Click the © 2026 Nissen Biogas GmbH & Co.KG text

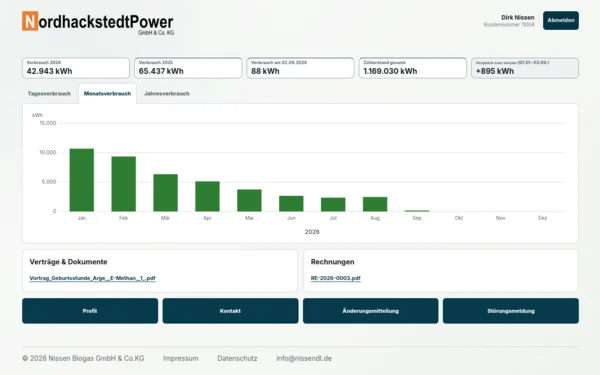pyautogui.click(x=83, y=359)
